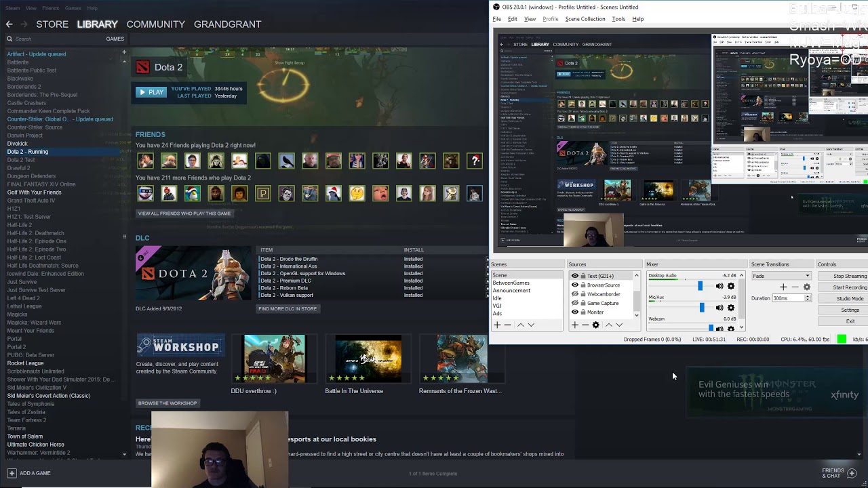Show Game Capture source eye icon
The image size is (868, 488).
point(575,303)
